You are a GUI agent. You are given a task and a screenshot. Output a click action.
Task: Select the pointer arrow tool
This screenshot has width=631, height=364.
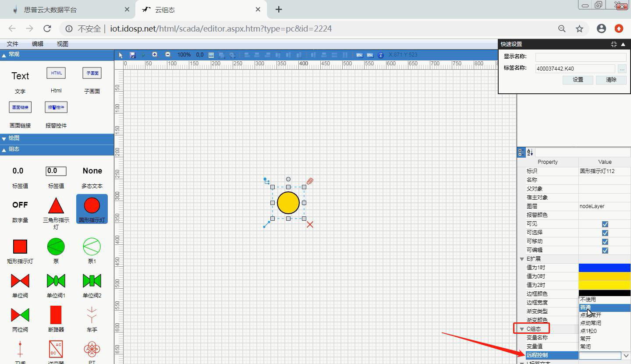[x=121, y=55]
